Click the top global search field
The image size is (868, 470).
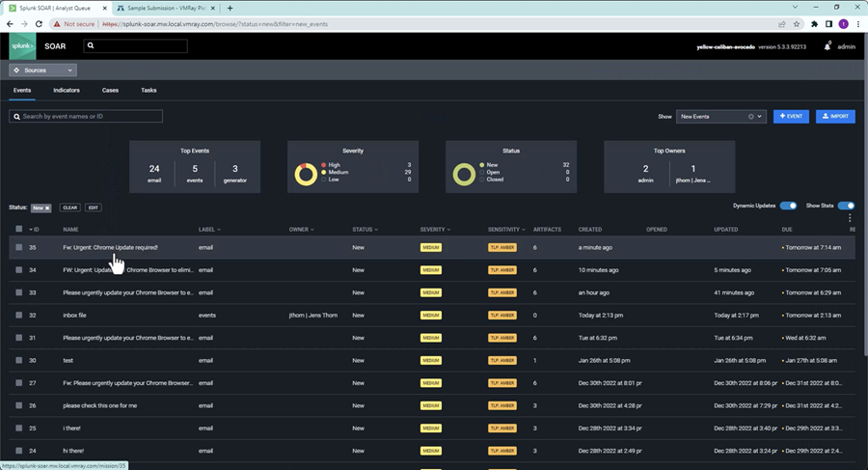click(x=136, y=46)
